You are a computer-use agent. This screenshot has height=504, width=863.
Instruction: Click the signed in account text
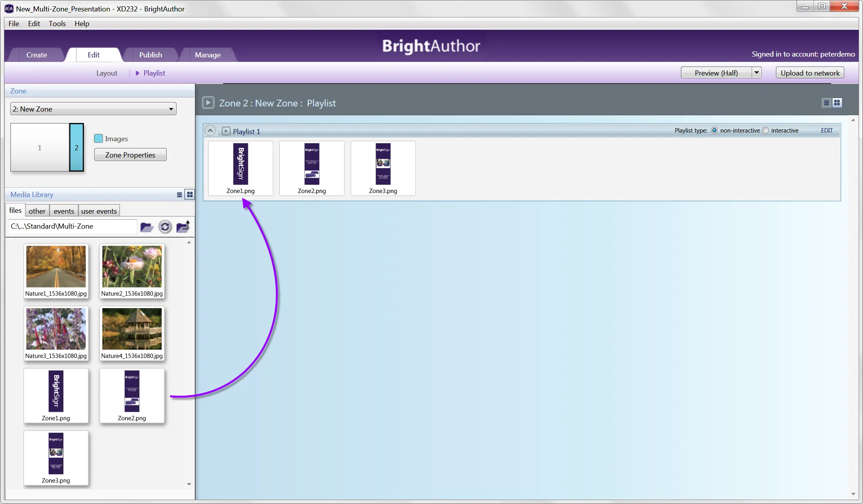click(x=803, y=54)
